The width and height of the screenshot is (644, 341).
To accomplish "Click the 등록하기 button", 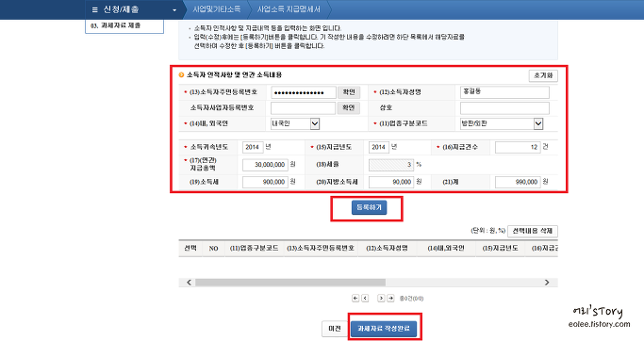I will [369, 207].
